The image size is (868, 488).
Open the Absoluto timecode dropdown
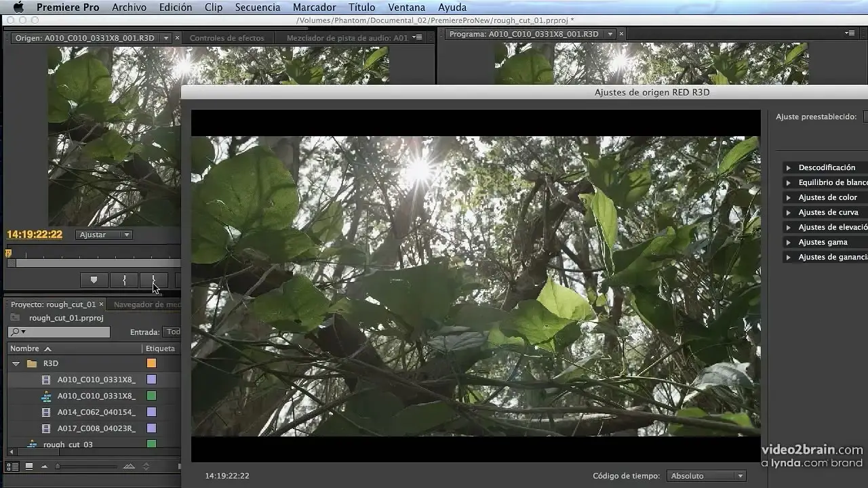coord(706,475)
